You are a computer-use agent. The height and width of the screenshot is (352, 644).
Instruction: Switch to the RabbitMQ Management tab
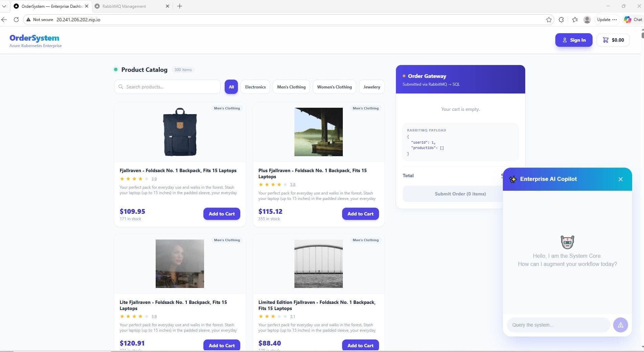click(124, 6)
